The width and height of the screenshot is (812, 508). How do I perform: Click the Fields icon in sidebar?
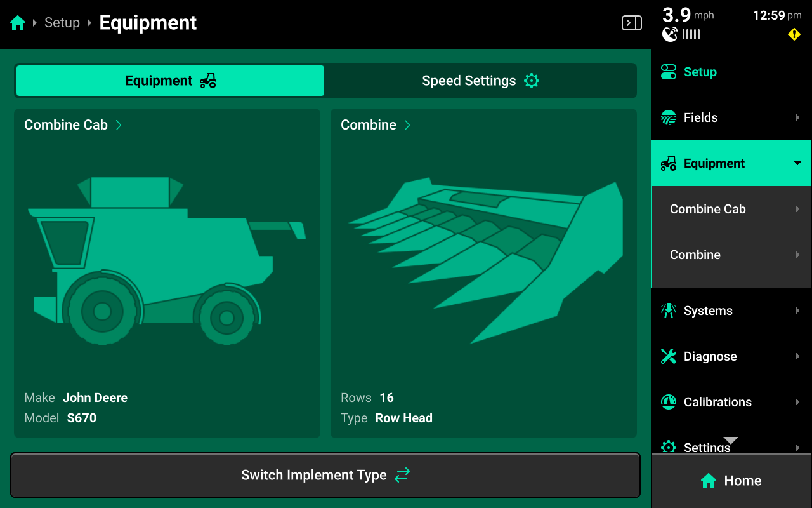pyautogui.click(x=669, y=117)
